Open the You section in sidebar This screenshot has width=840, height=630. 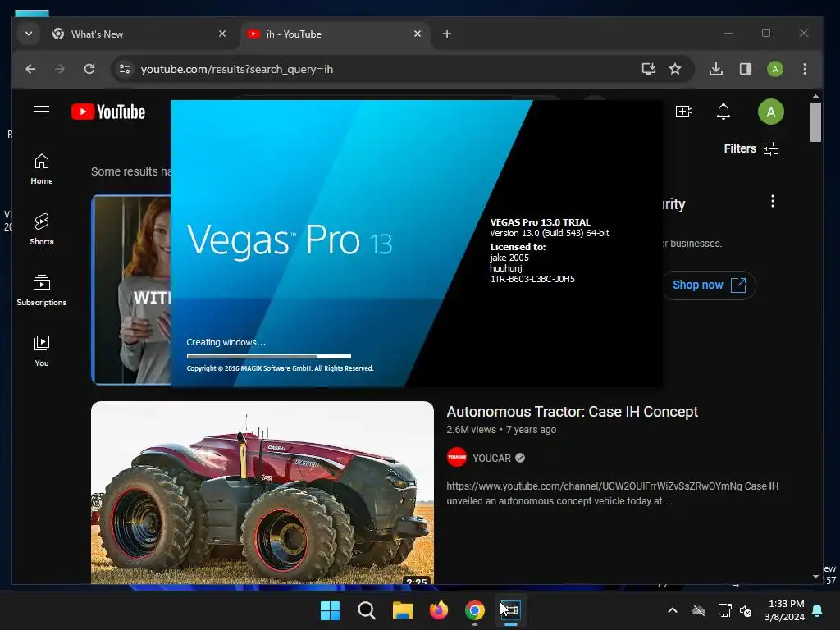click(42, 351)
